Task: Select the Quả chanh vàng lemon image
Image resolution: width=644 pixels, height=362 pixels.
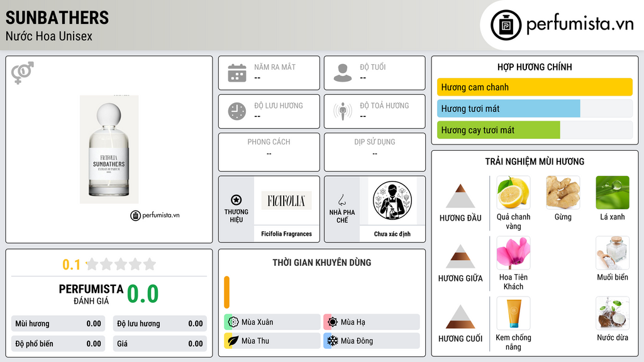Action: (x=513, y=193)
